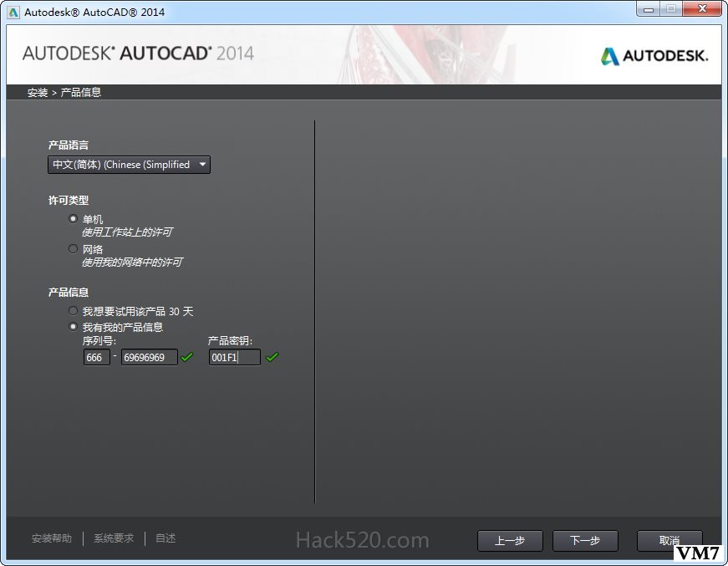This screenshot has height=566, width=728.
Task: Click 取消 cancel button
Action: [669, 541]
